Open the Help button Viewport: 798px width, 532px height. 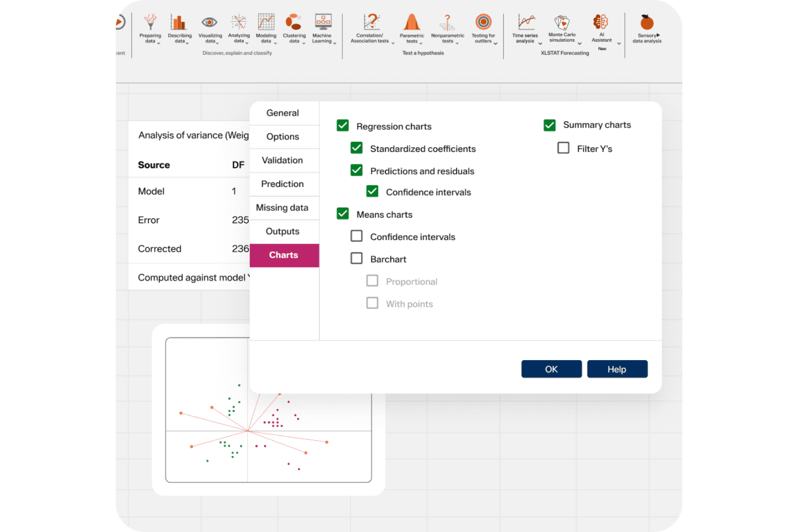click(617, 369)
